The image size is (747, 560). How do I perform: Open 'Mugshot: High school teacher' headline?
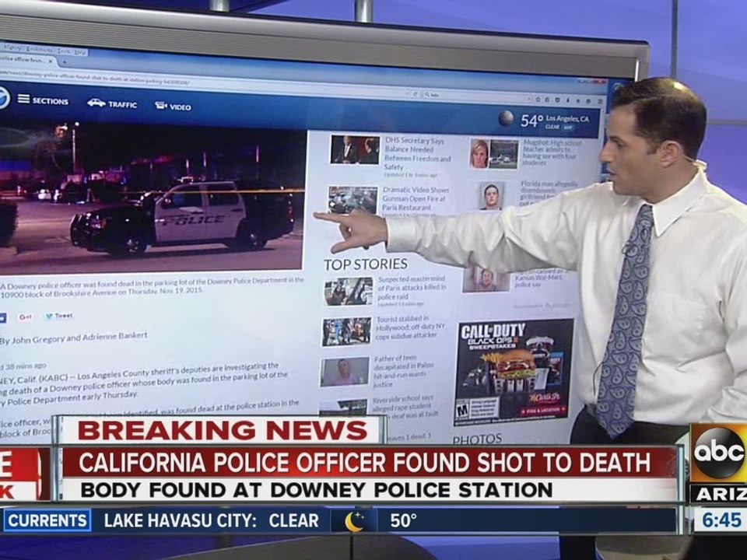[552, 152]
